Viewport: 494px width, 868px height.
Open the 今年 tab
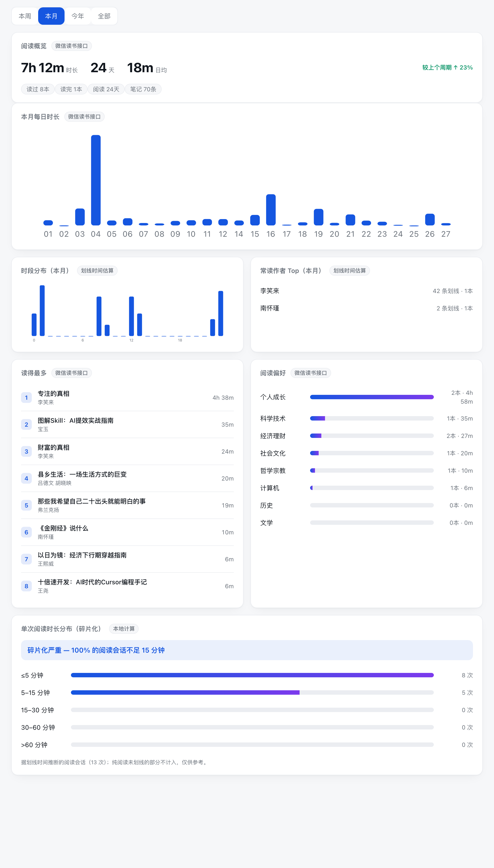[x=78, y=16]
